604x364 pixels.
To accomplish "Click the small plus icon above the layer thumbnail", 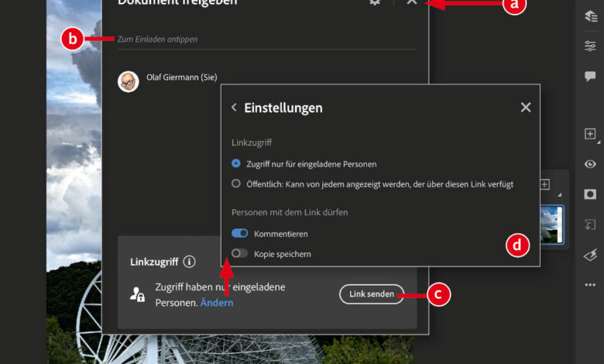I will pos(544,184).
